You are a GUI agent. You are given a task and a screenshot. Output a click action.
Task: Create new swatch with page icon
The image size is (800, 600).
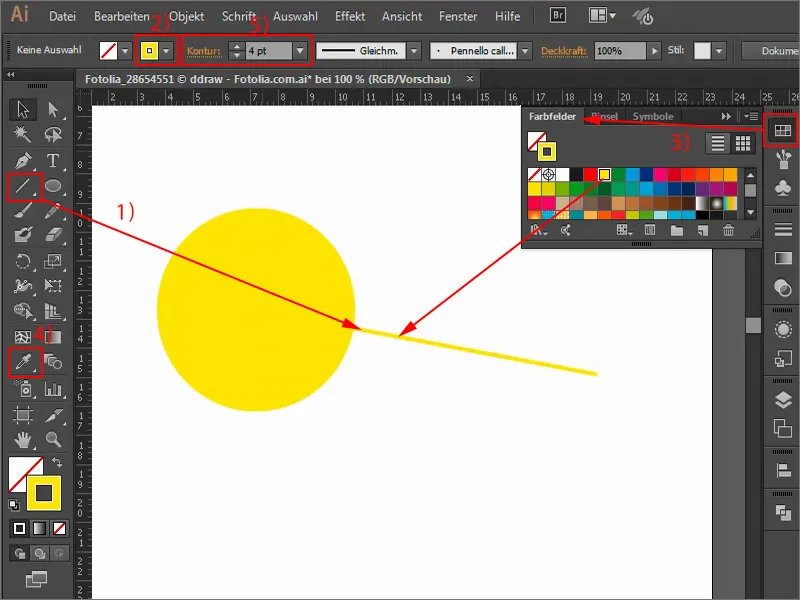pos(703,229)
